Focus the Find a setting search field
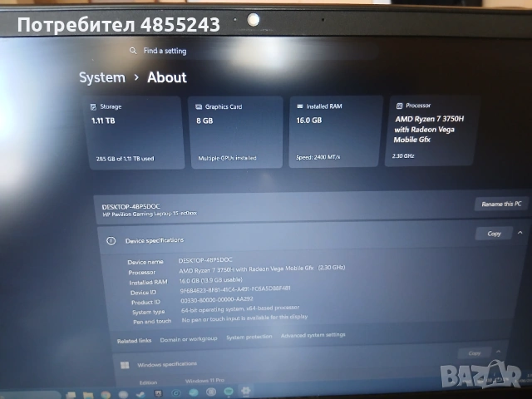 [x=253, y=51]
